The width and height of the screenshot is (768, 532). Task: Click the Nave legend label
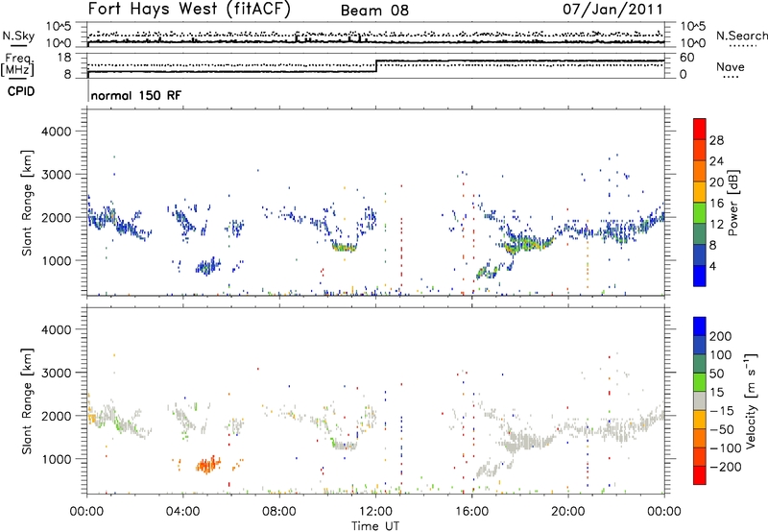coord(731,66)
